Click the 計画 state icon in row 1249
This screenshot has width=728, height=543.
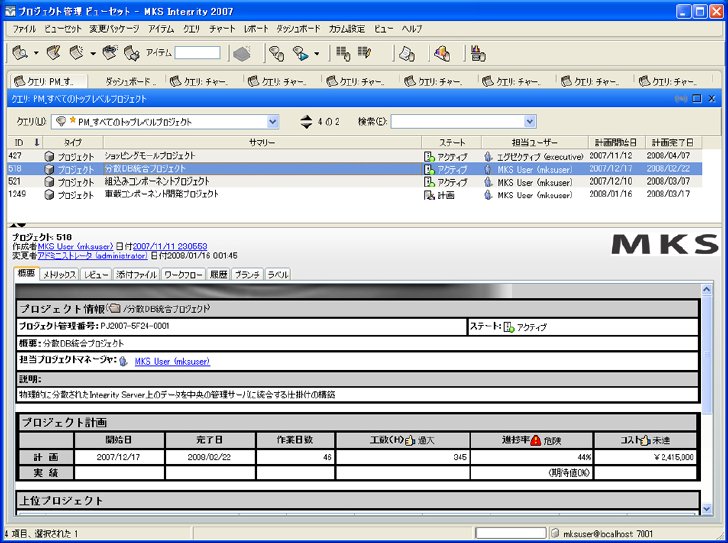pos(429,195)
